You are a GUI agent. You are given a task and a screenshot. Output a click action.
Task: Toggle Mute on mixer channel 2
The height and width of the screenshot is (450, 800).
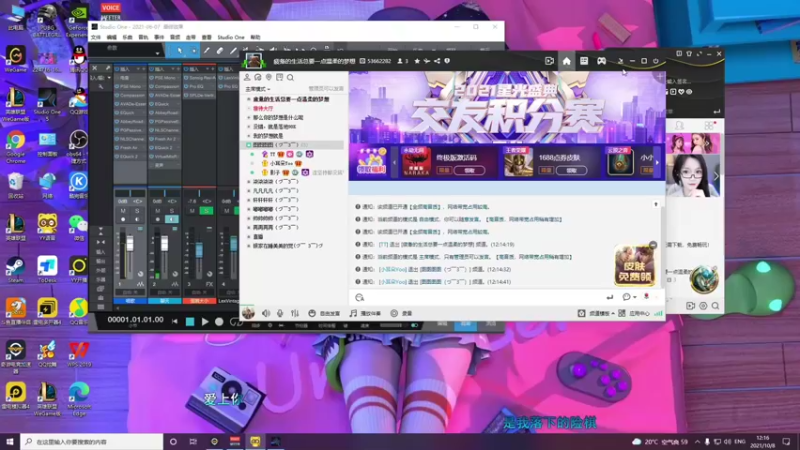point(158,211)
